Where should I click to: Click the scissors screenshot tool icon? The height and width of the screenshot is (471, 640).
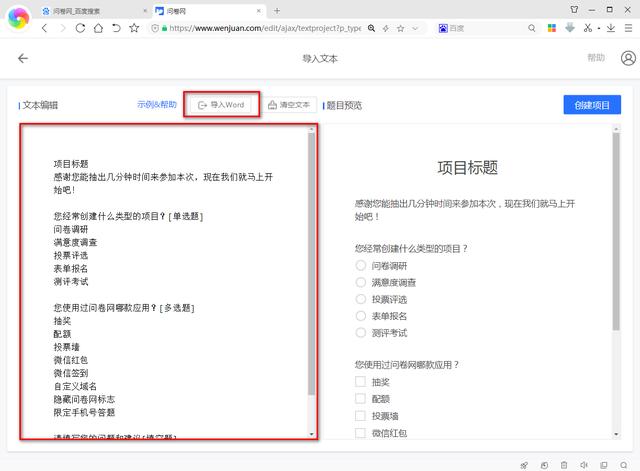tap(588, 28)
